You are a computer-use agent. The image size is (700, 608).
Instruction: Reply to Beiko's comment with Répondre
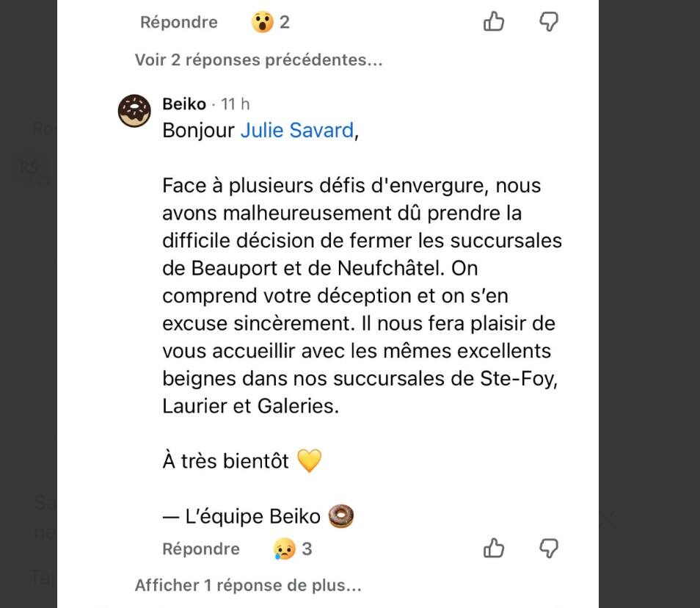pyautogui.click(x=200, y=549)
